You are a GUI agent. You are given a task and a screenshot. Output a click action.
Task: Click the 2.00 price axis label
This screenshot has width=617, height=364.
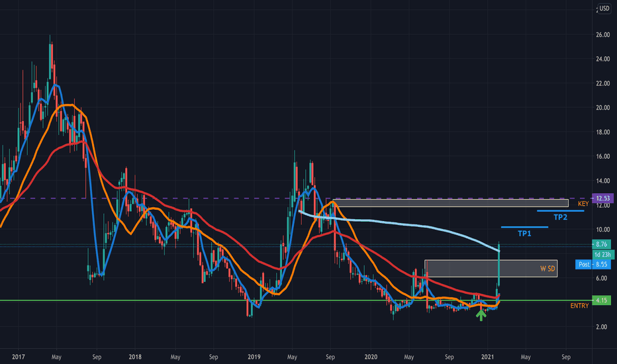602,327
